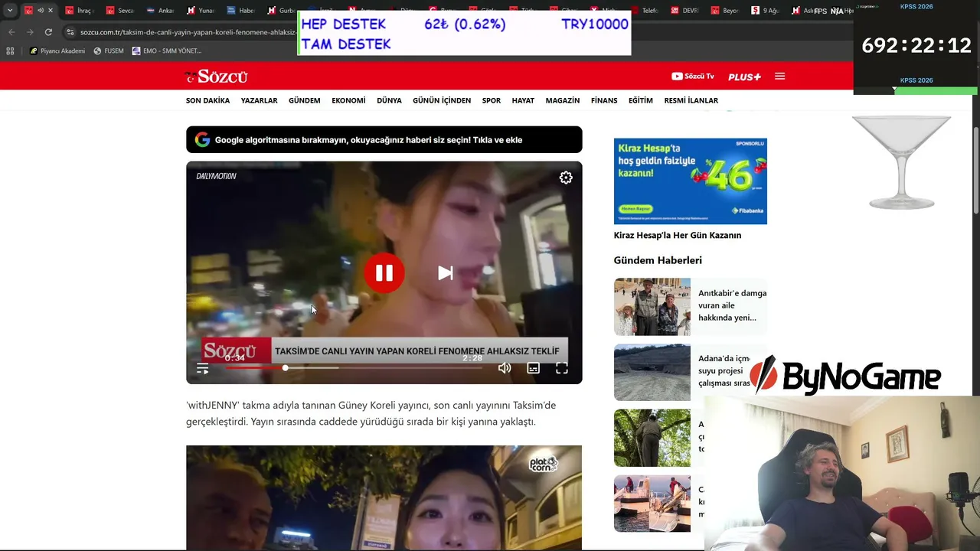Open SON DAKİKA section

point(207,100)
